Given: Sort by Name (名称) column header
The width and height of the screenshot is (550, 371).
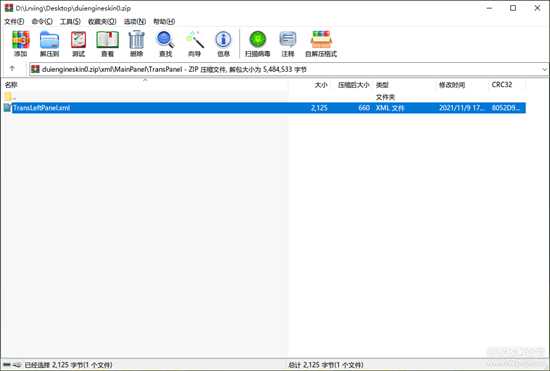Looking at the screenshot, I should [11, 85].
